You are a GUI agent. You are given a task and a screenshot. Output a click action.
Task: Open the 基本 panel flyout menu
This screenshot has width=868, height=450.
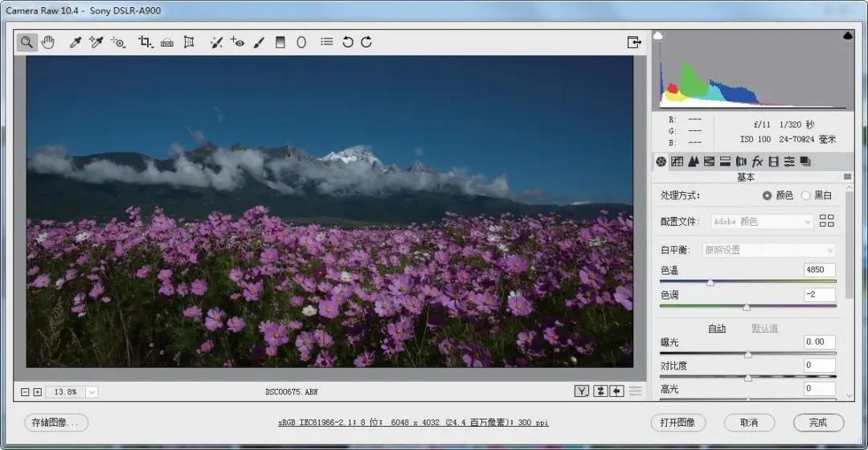[847, 177]
